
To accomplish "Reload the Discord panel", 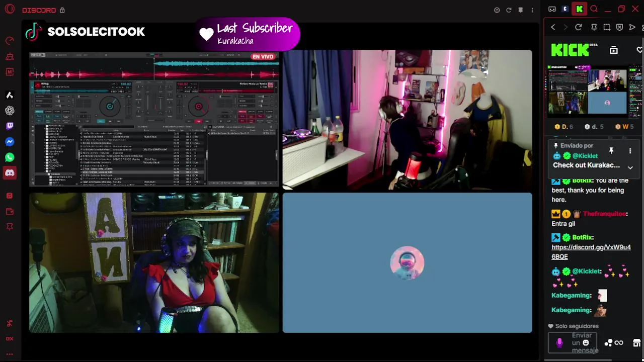I will (509, 10).
